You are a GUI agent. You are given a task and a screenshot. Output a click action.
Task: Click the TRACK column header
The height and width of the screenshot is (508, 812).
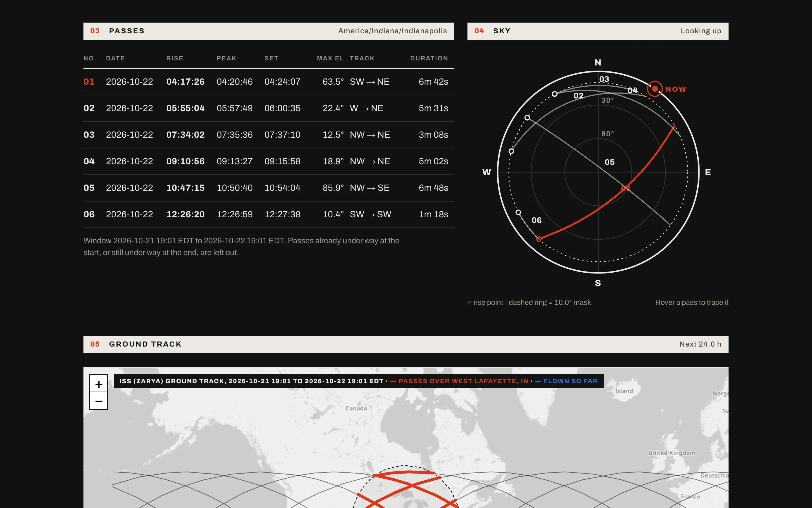tap(362, 58)
